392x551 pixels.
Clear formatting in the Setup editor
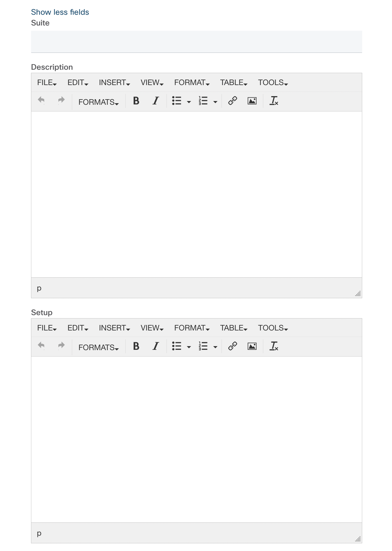[x=274, y=346]
